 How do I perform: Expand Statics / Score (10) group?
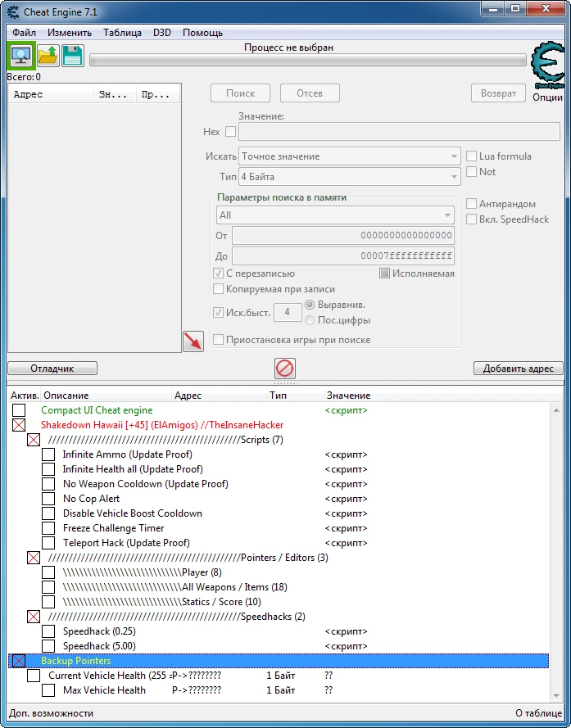[48, 602]
